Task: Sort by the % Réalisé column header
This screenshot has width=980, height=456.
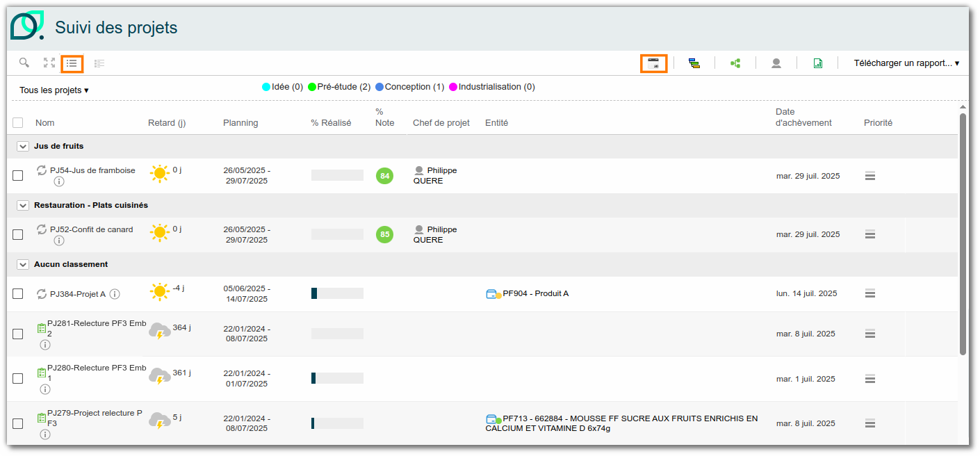Action: click(x=331, y=123)
